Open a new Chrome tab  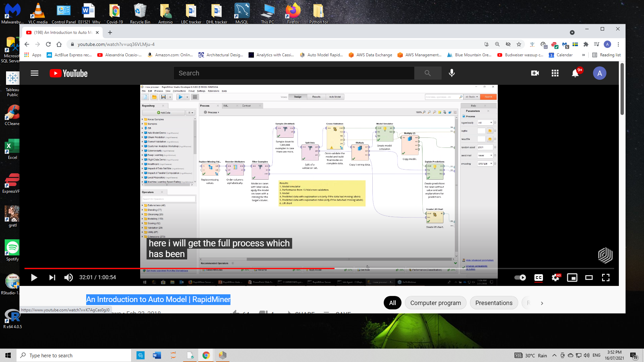pyautogui.click(x=110, y=33)
